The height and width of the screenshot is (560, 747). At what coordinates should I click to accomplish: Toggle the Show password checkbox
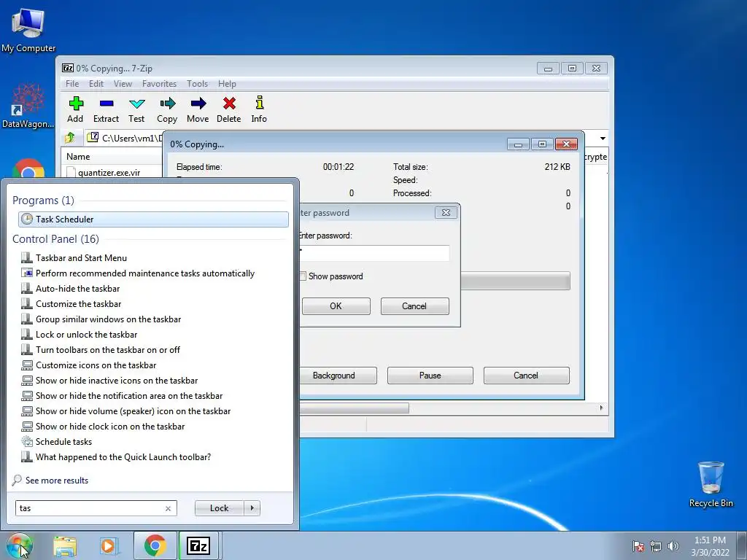tap(303, 276)
